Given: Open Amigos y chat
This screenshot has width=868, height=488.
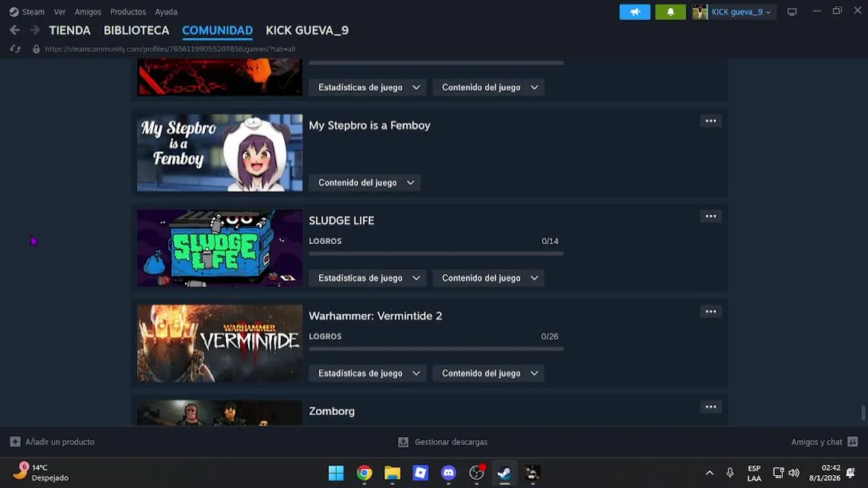Looking at the screenshot, I should pyautogui.click(x=816, y=442).
